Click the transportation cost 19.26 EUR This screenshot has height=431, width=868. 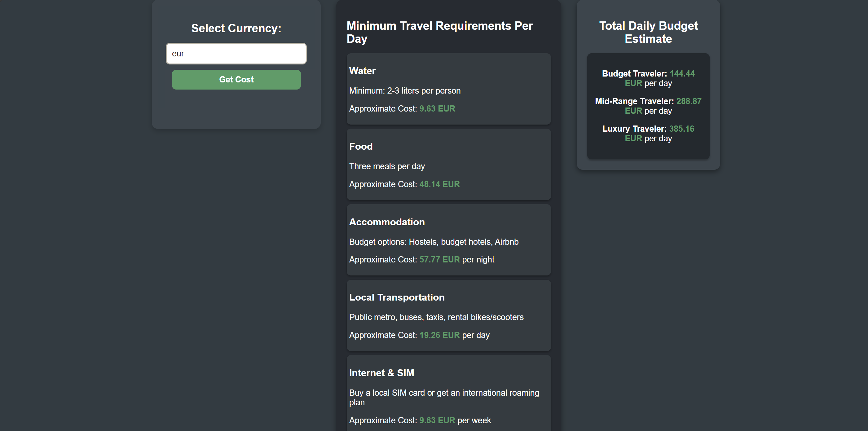439,335
